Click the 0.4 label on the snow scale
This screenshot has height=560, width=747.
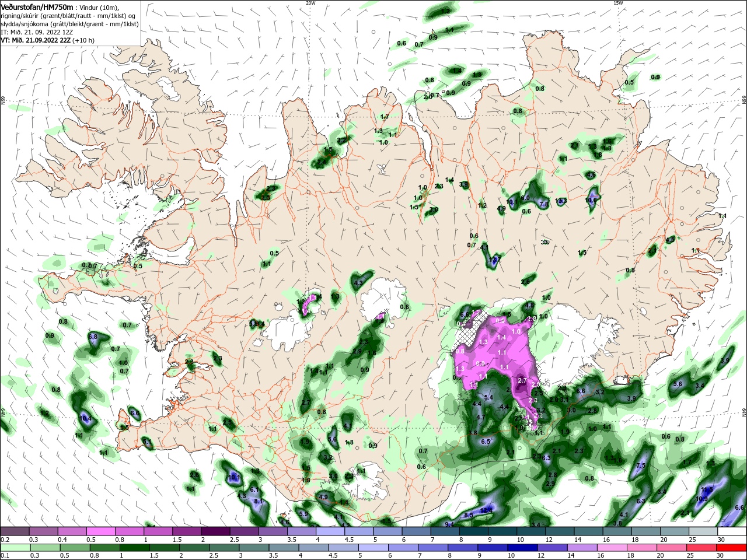(x=62, y=540)
